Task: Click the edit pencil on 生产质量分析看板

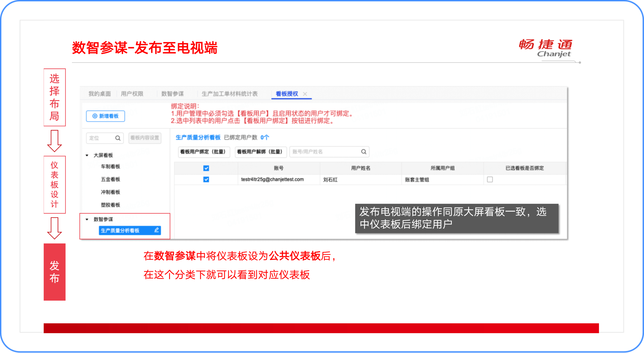Action: tap(157, 230)
